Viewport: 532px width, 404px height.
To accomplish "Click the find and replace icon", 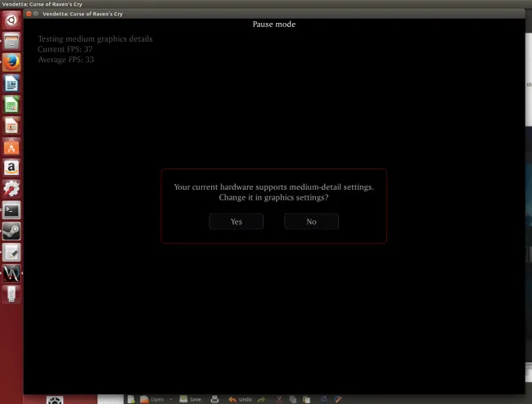I will [x=337, y=399].
